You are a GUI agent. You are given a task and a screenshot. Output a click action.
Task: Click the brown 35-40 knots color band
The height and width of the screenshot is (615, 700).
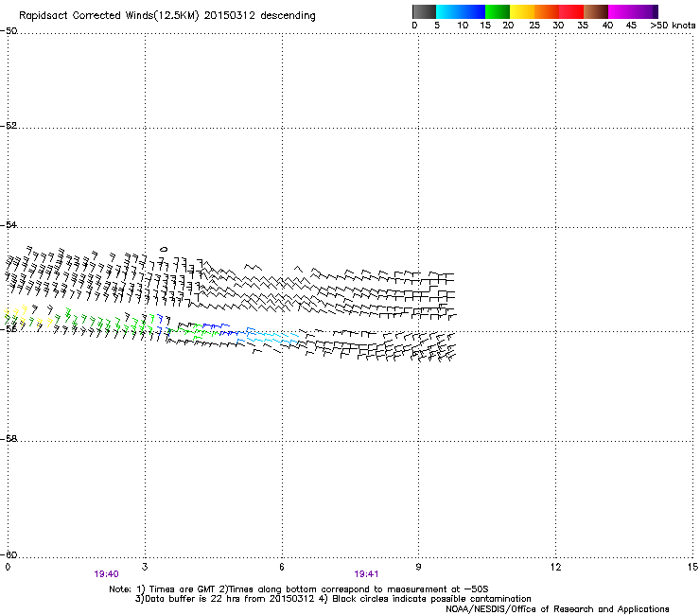(596, 11)
